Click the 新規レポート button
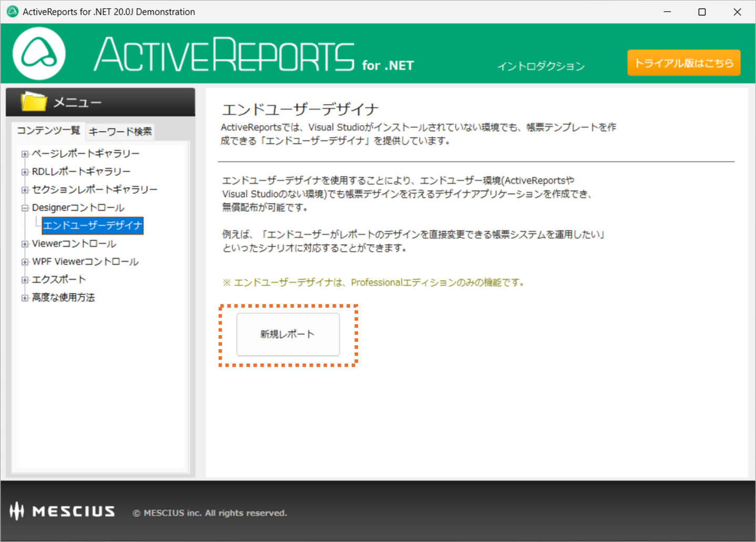The width and height of the screenshot is (756, 542). pos(287,334)
